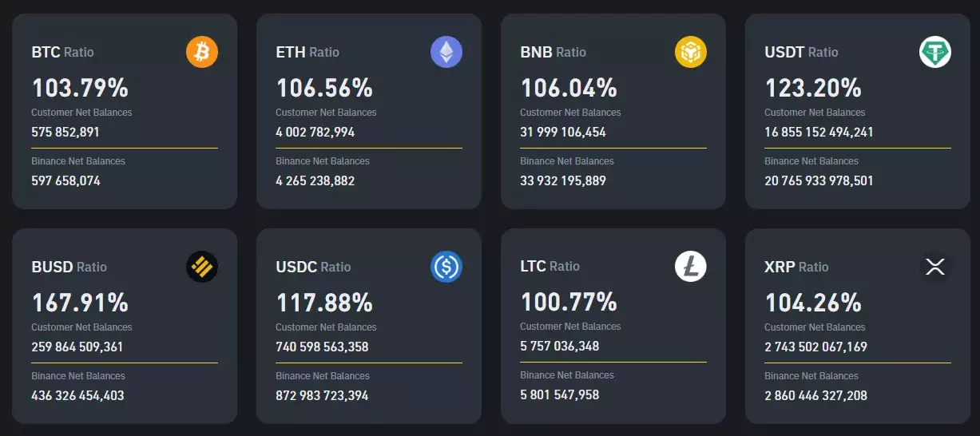Click the LTC Ratio heading
Image resolution: width=980 pixels, height=436 pixels.
click(x=550, y=266)
